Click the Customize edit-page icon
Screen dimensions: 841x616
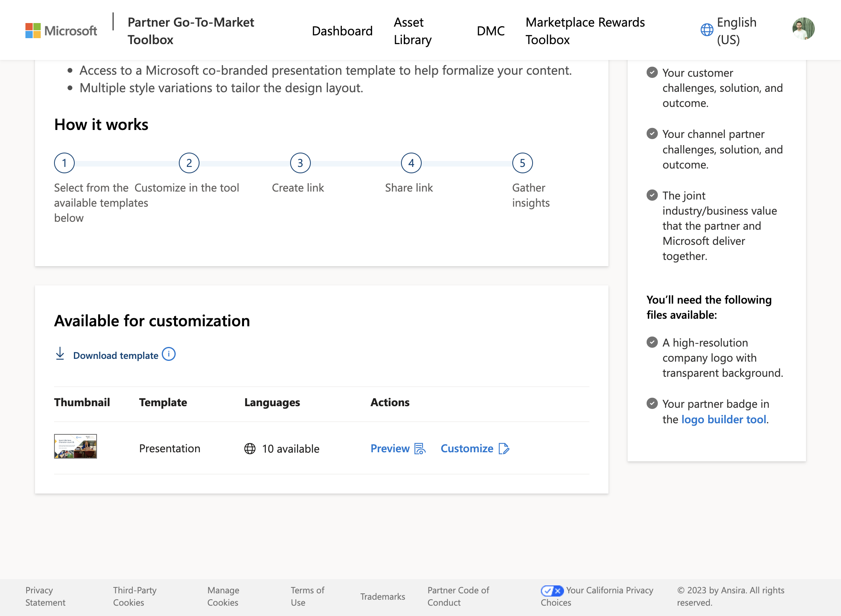click(x=504, y=449)
